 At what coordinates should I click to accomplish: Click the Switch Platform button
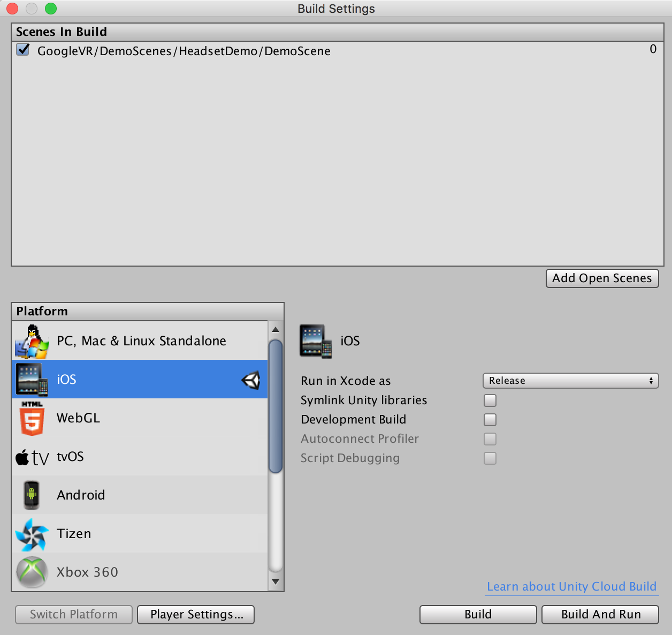point(74,615)
